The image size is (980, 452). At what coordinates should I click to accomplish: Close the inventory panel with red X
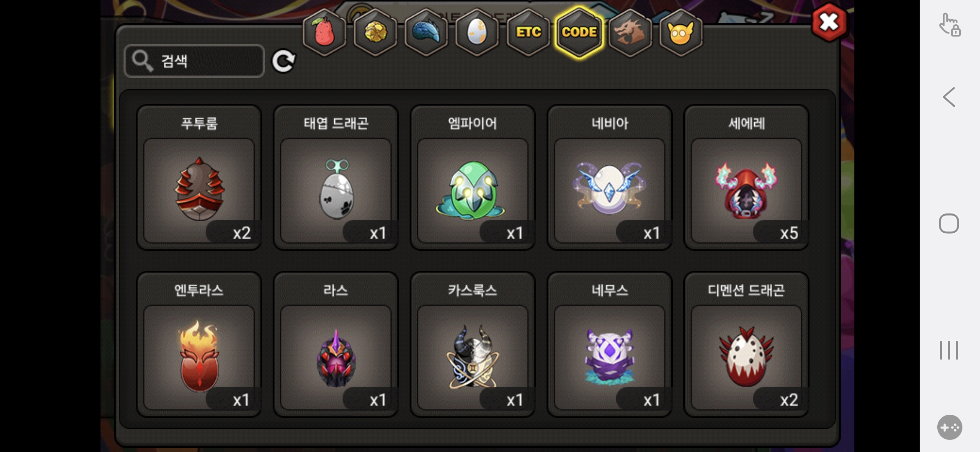coord(829,22)
